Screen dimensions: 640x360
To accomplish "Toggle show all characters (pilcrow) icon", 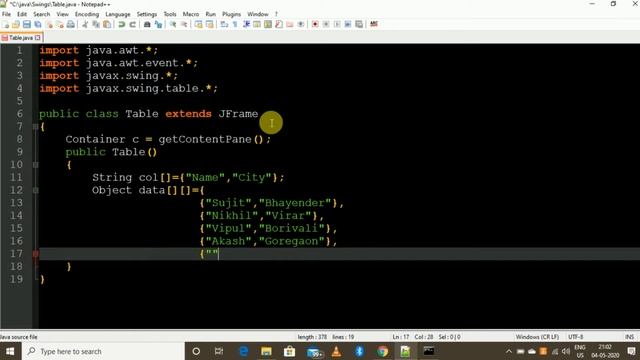I will (235, 24).
